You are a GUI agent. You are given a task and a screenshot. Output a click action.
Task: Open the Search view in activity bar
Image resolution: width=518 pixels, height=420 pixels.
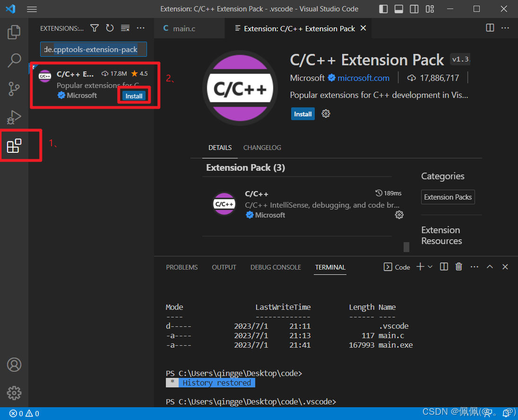point(14,60)
